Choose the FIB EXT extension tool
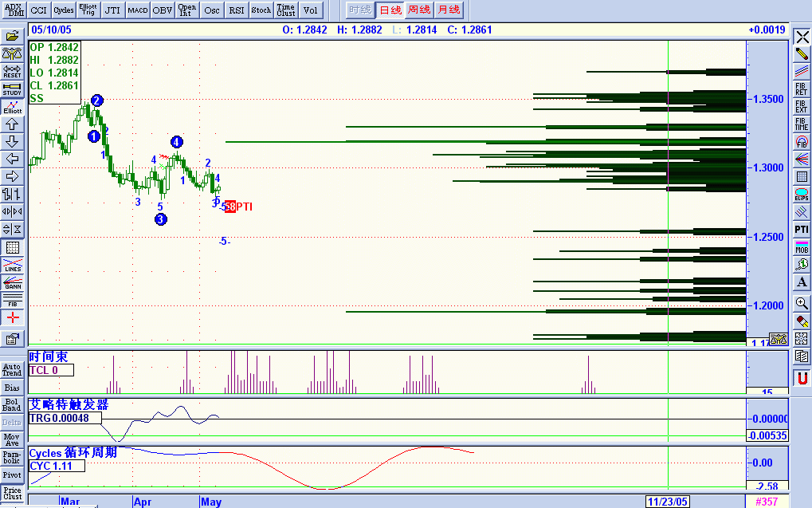The image size is (812, 508). click(802, 107)
